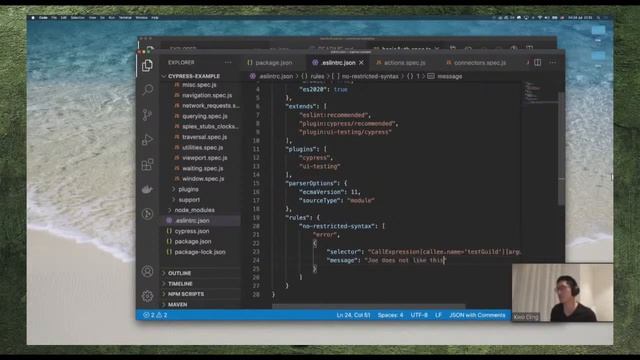Expand the plugins folder
This screenshot has height=360, width=640.
pos(188,189)
